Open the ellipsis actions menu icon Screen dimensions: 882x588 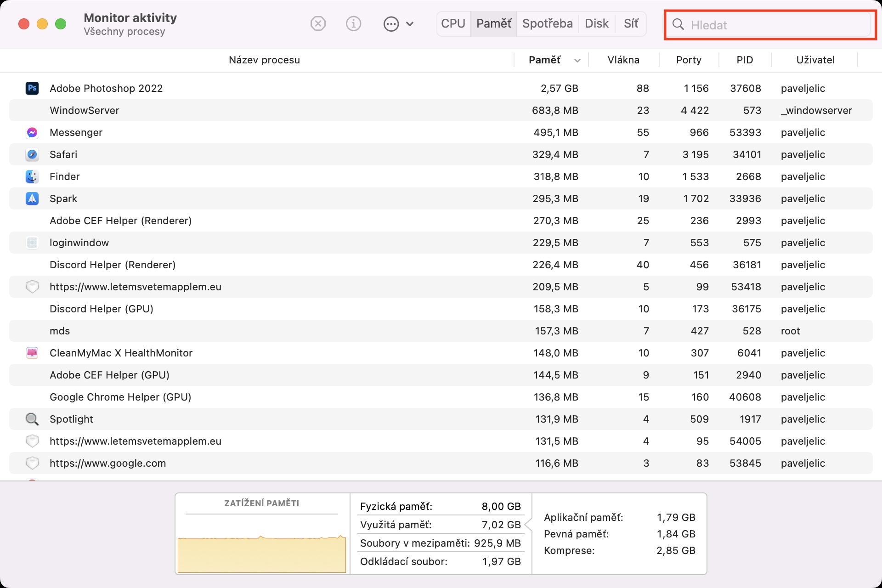[391, 24]
